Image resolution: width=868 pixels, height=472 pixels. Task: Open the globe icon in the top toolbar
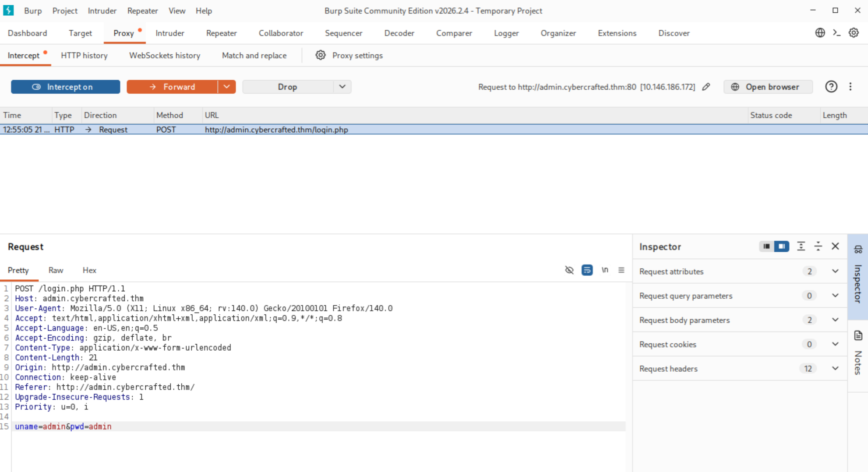(x=820, y=33)
